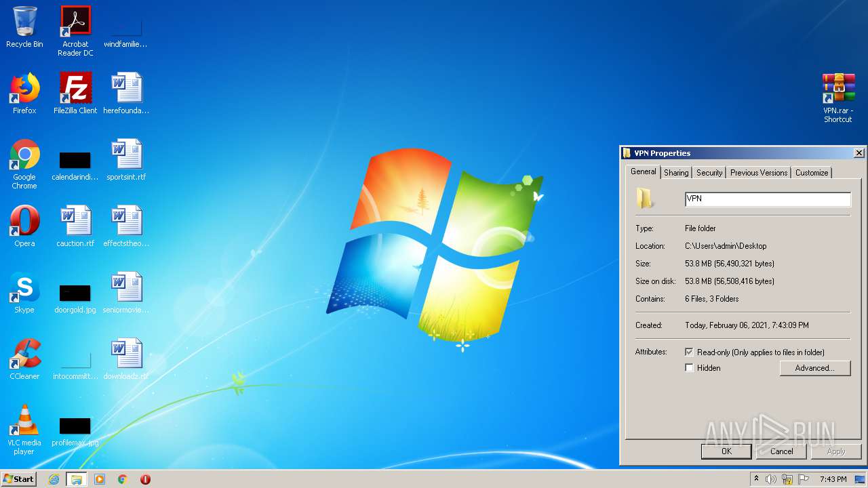Image resolution: width=868 pixels, height=488 pixels.
Task: Open the Customize tab
Action: (x=812, y=173)
